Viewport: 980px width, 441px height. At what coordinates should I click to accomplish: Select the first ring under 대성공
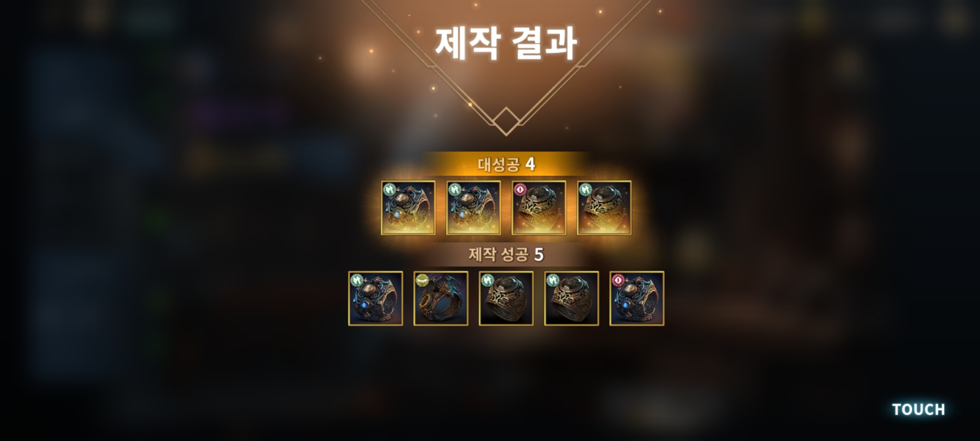click(408, 208)
